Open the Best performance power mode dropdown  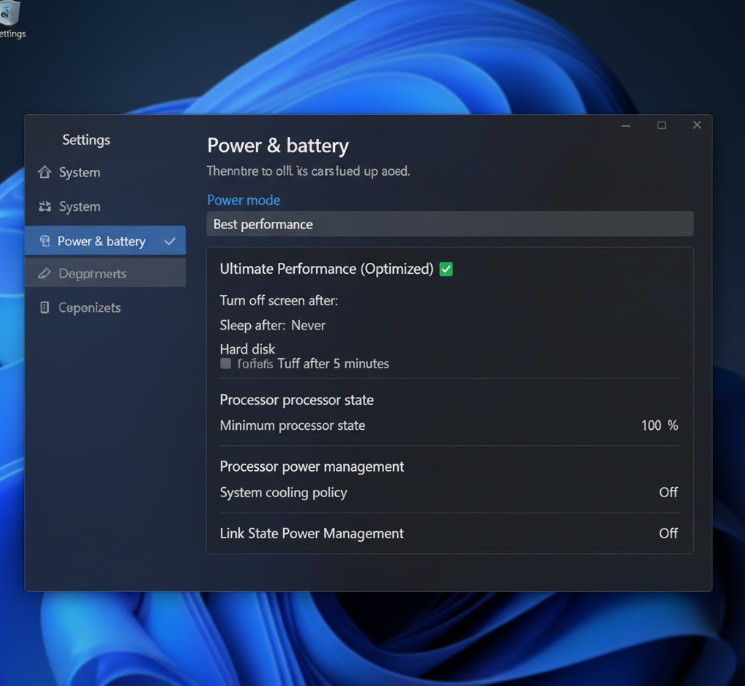[449, 224]
